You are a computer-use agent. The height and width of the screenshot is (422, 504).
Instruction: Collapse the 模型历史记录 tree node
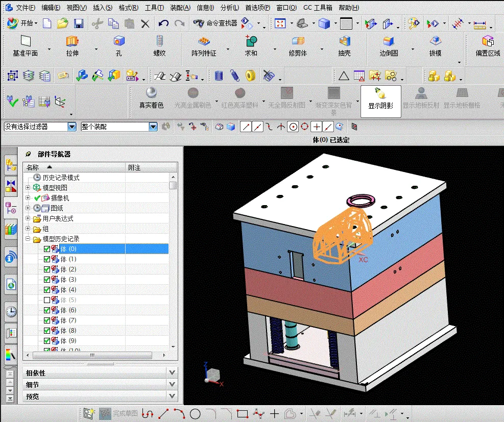point(28,239)
